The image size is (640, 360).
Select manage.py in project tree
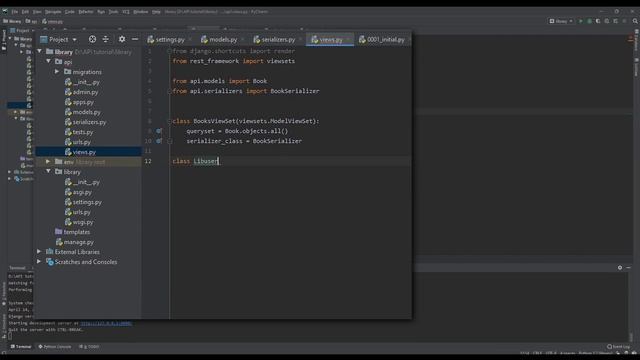pyautogui.click(x=75, y=242)
